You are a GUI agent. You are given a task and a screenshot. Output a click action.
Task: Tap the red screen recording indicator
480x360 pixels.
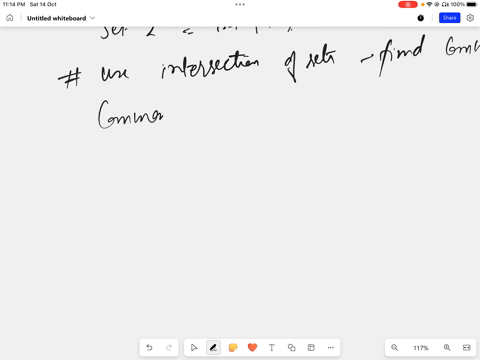(407, 4)
